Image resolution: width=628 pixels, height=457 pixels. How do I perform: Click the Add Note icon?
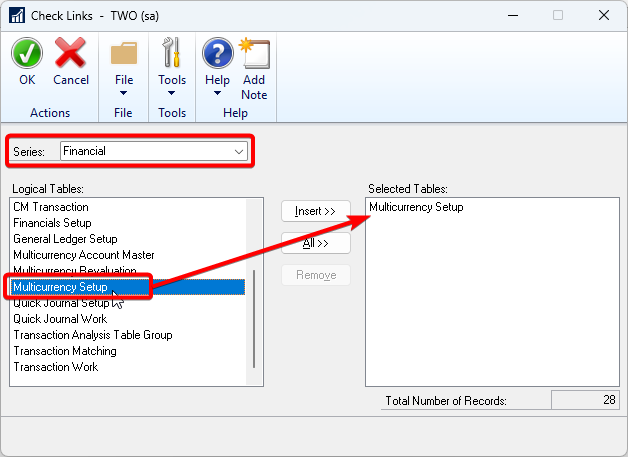click(x=254, y=53)
